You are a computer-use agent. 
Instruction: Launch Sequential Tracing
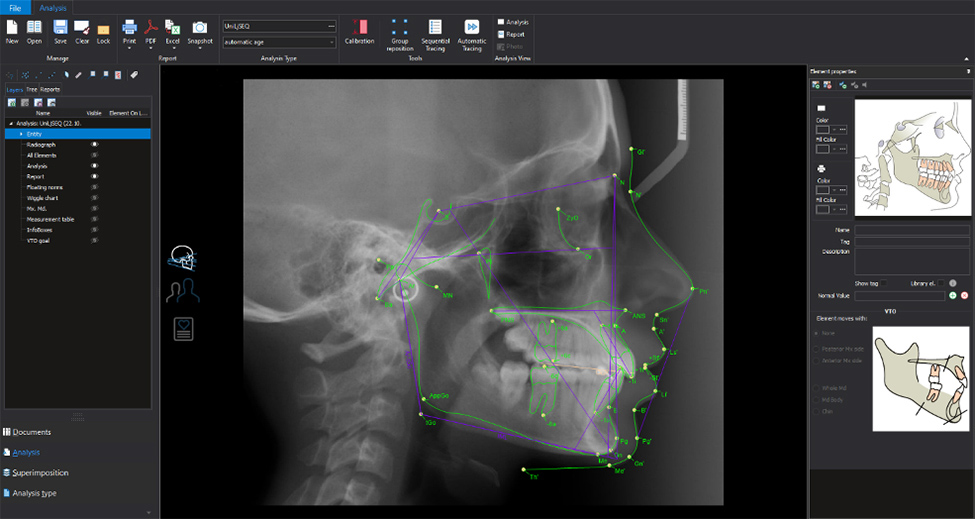click(435, 32)
